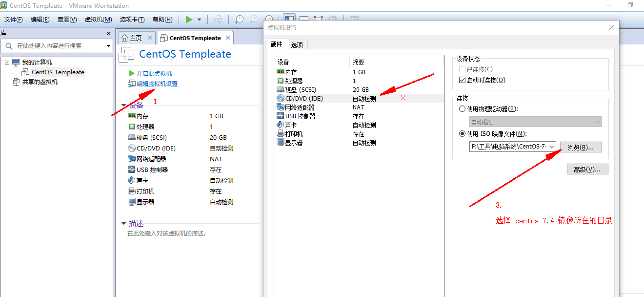Open the 帮助(H) menu
Screen dimensions: 644x297
point(162,20)
